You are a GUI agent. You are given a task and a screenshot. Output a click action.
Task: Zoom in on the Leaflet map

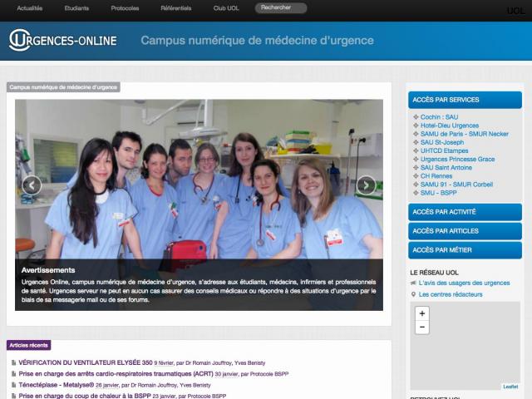(422, 313)
